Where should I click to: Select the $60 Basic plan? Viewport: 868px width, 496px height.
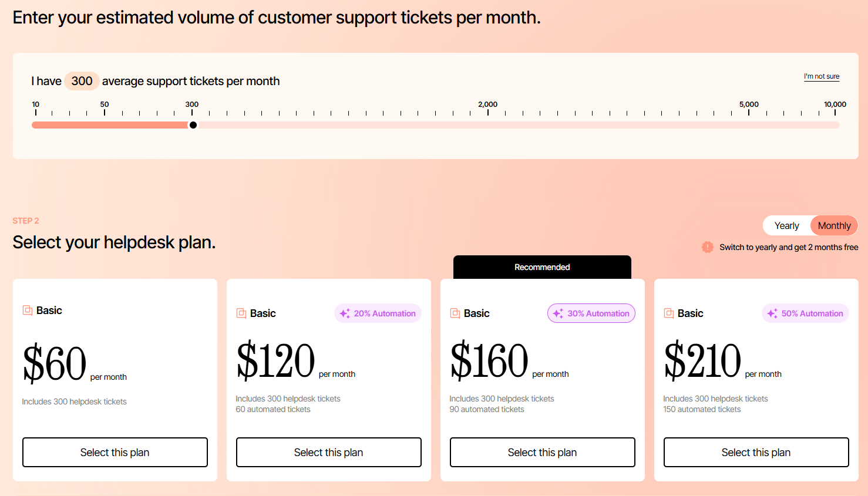115,453
